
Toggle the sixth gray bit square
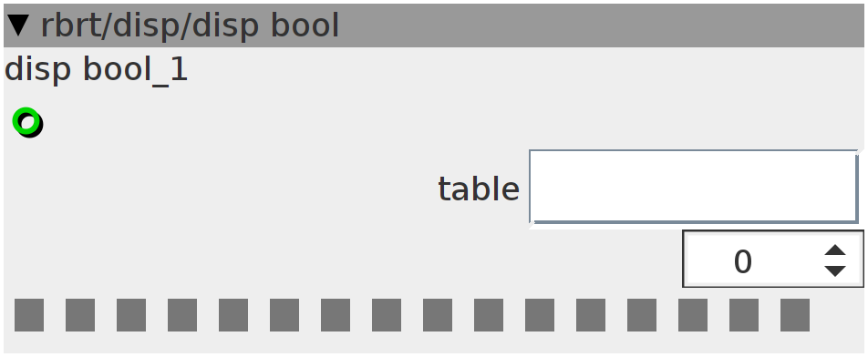284,315
